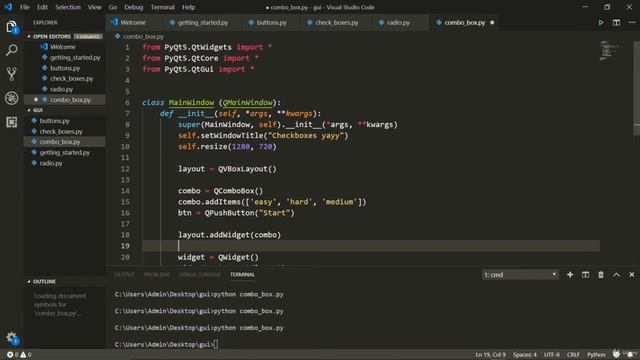Click the editor minimap

609,51
